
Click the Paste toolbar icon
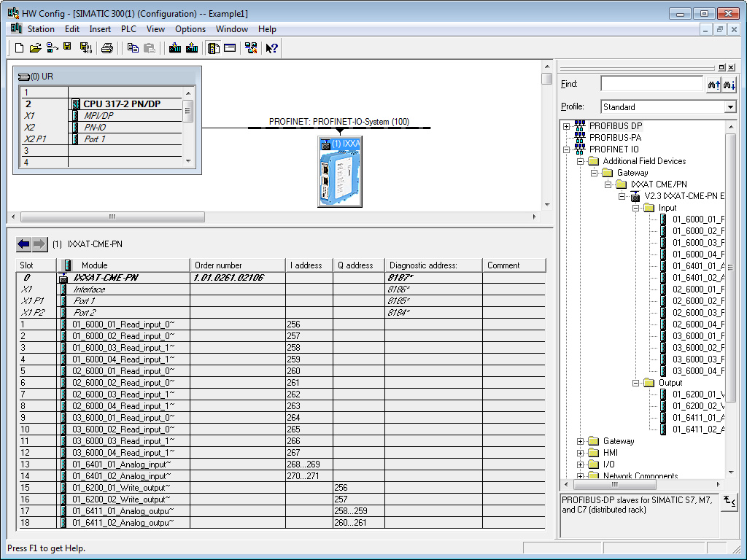(150, 47)
